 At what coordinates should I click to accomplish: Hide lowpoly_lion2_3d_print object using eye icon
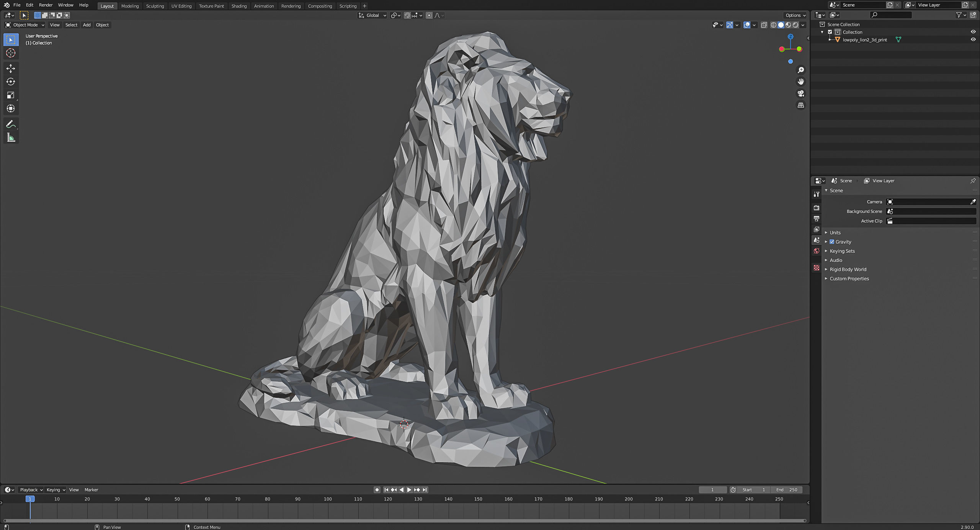973,39
